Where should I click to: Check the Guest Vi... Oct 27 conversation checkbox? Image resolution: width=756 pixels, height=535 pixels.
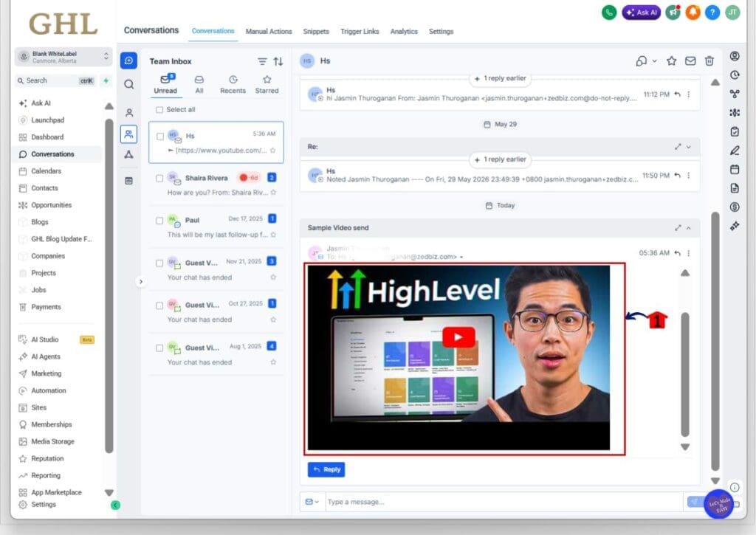[159, 306]
